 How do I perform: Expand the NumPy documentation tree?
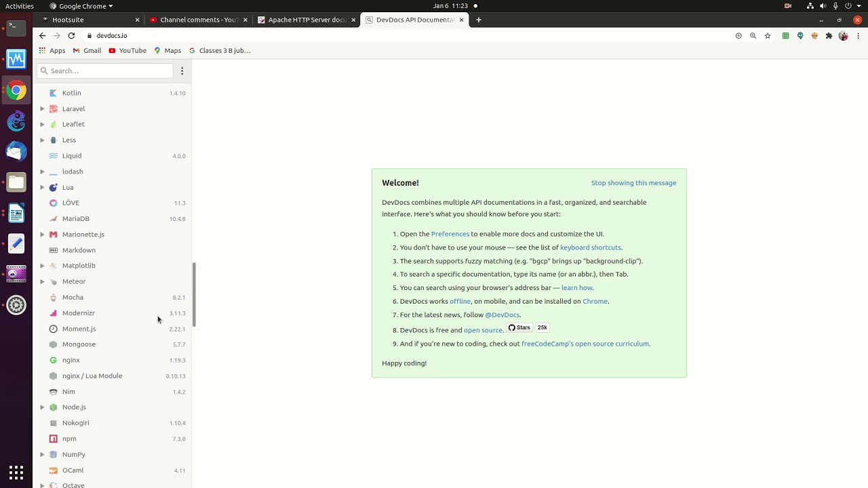tap(42, 454)
